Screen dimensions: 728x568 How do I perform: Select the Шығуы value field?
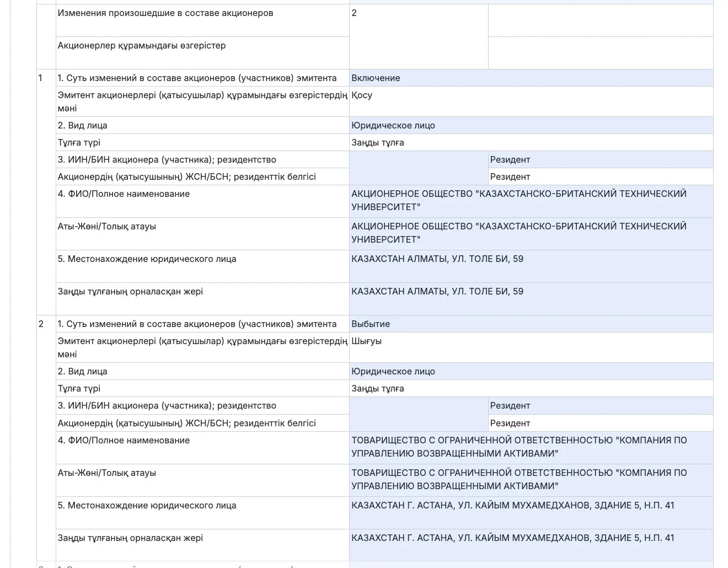(x=531, y=347)
